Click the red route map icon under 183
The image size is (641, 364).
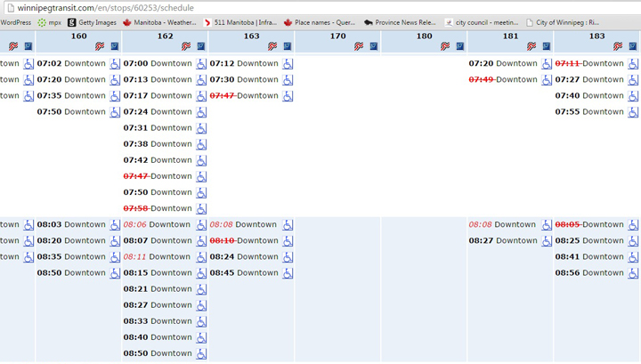pos(618,46)
